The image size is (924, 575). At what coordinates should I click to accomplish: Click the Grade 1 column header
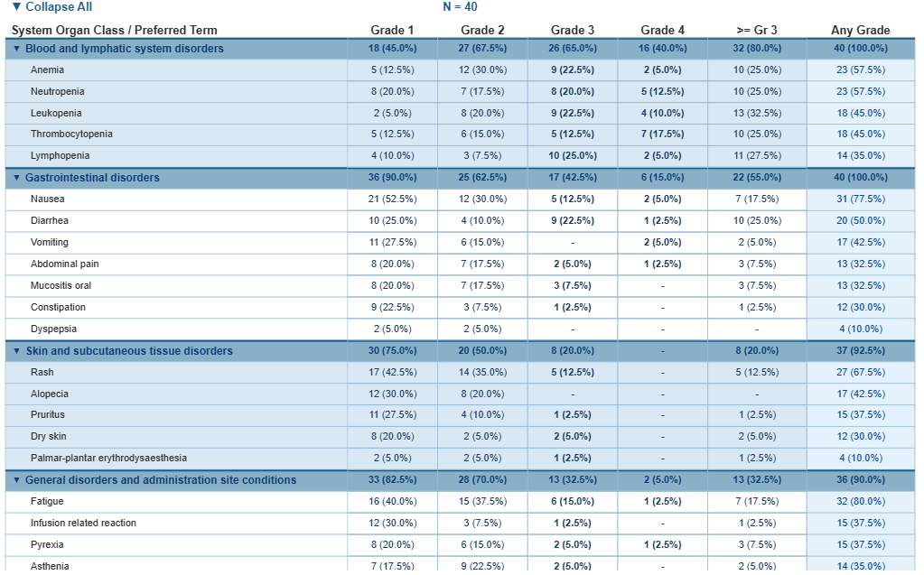[x=392, y=30]
